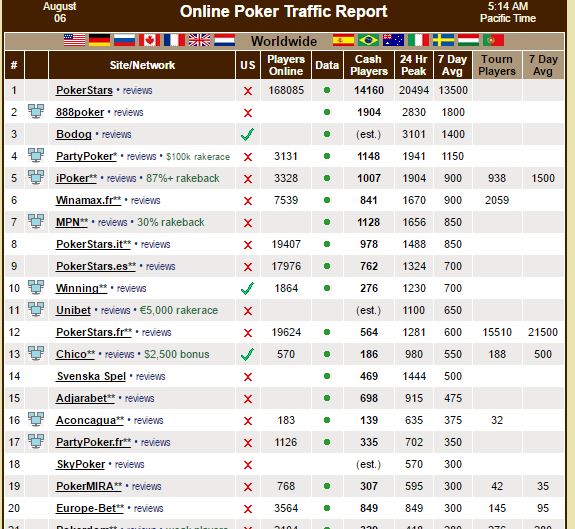
Task: Click the green US checkmark for Chico
Action: coord(248,354)
